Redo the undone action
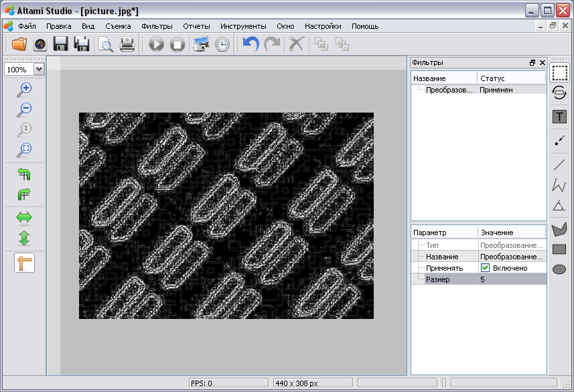Image resolution: width=574 pixels, height=392 pixels. click(x=272, y=44)
